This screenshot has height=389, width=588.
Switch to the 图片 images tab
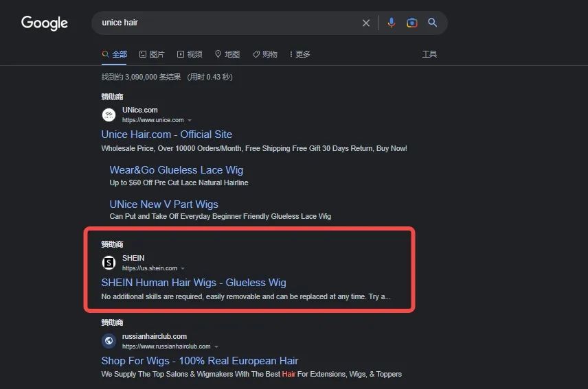pyautogui.click(x=152, y=54)
